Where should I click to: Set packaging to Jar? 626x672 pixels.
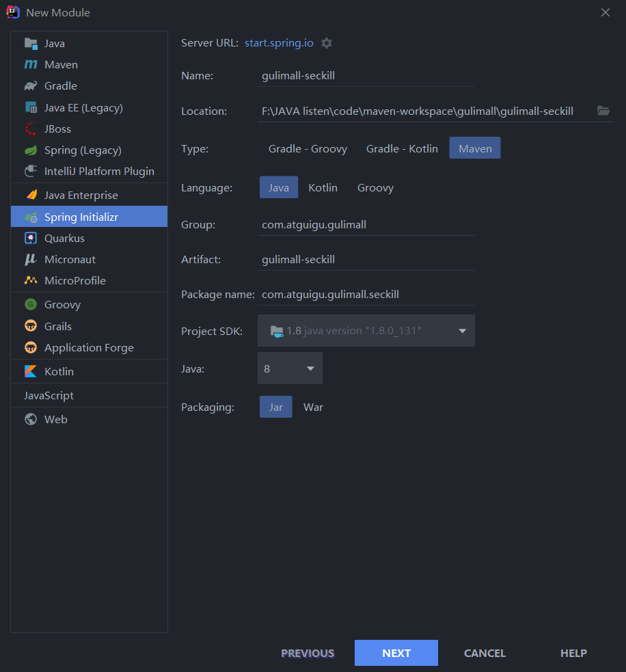(276, 407)
